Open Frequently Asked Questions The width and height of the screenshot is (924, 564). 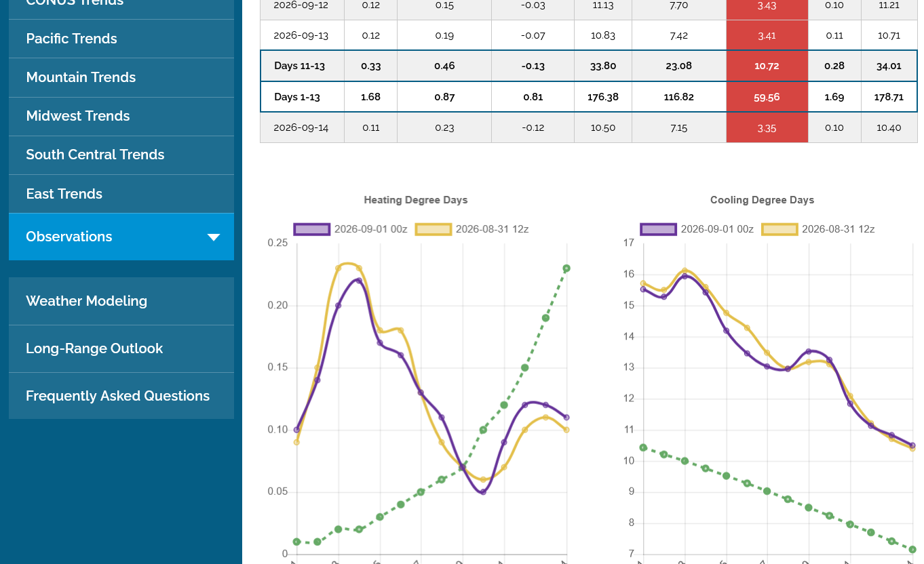(x=121, y=396)
